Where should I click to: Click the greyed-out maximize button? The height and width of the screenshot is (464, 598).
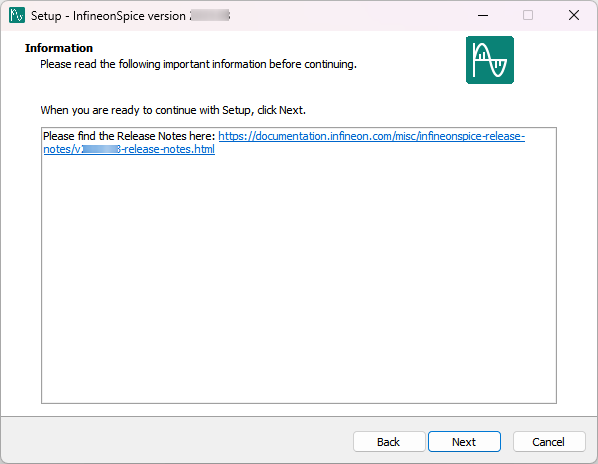[528, 15]
